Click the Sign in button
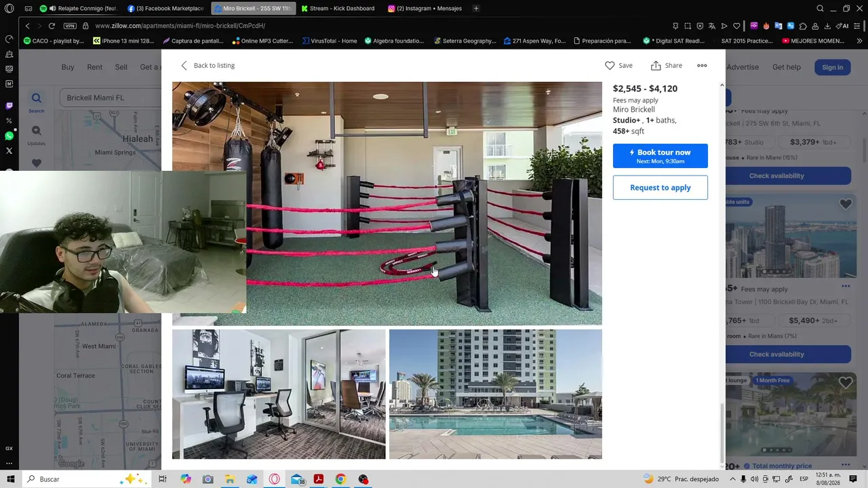 click(x=832, y=67)
